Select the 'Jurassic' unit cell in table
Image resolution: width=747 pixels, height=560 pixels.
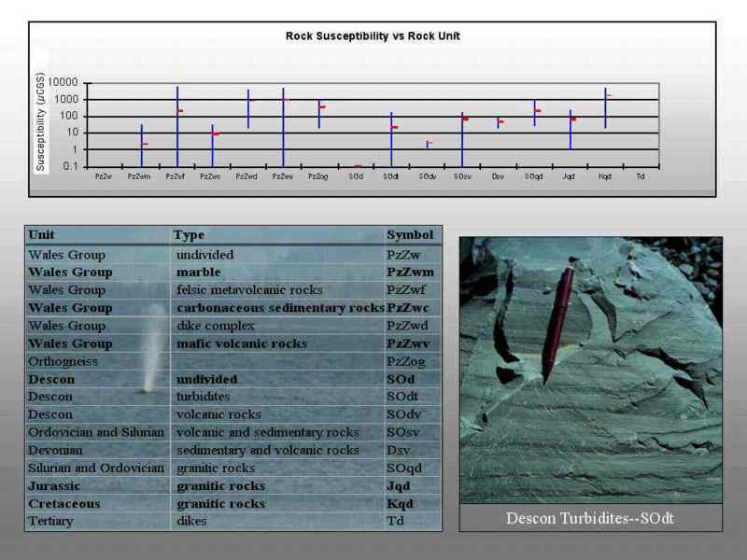tap(54, 485)
